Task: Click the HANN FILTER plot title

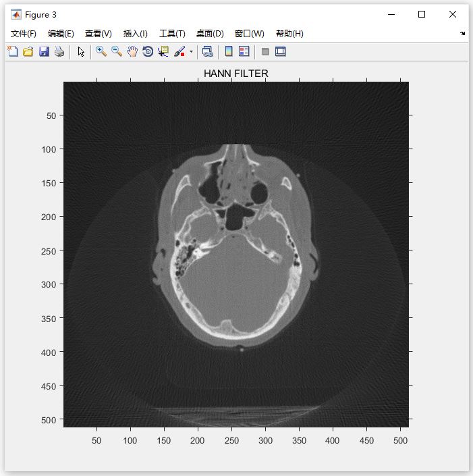Action: click(236, 74)
